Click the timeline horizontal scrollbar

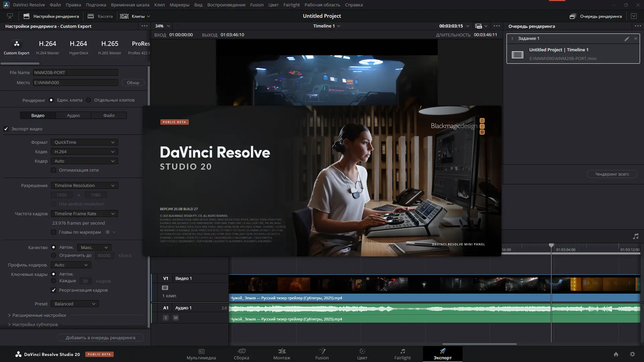pyautogui.click(x=479, y=344)
